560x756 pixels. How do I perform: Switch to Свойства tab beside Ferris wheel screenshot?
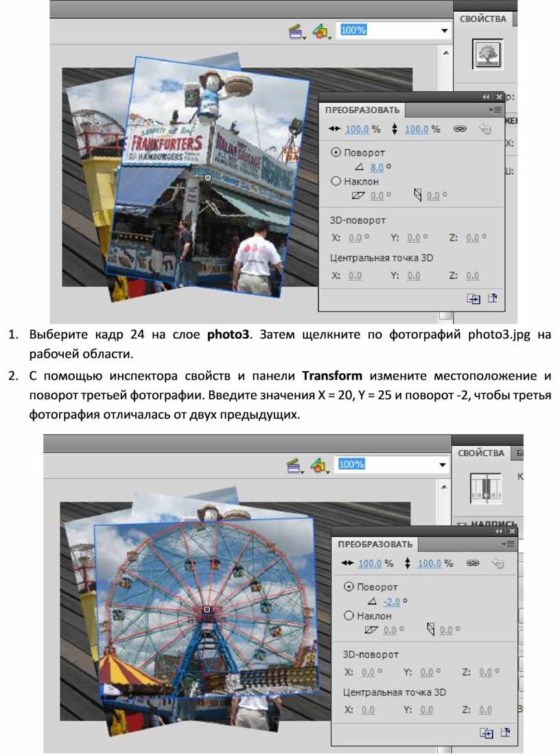pyautogui.click(x=481, y=453)
